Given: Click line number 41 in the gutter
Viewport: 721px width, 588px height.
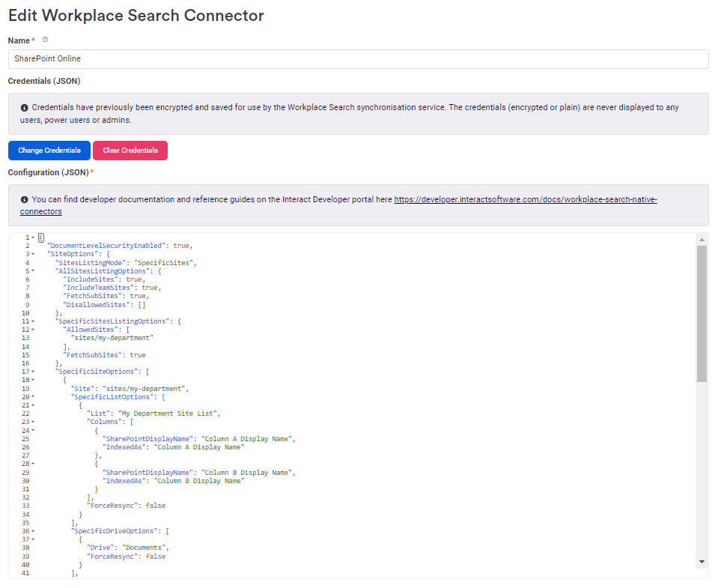Looking at the screenshot, I should [x=25, y=573].
